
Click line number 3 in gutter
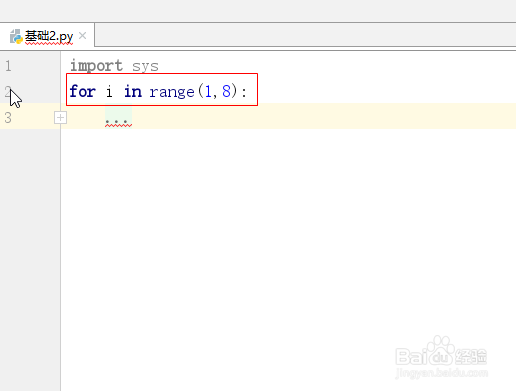pos(8,118)
